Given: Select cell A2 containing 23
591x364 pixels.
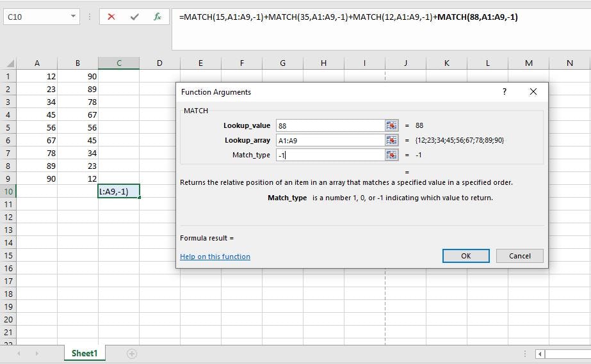Looking at the screenshot, I should point(37,89).
